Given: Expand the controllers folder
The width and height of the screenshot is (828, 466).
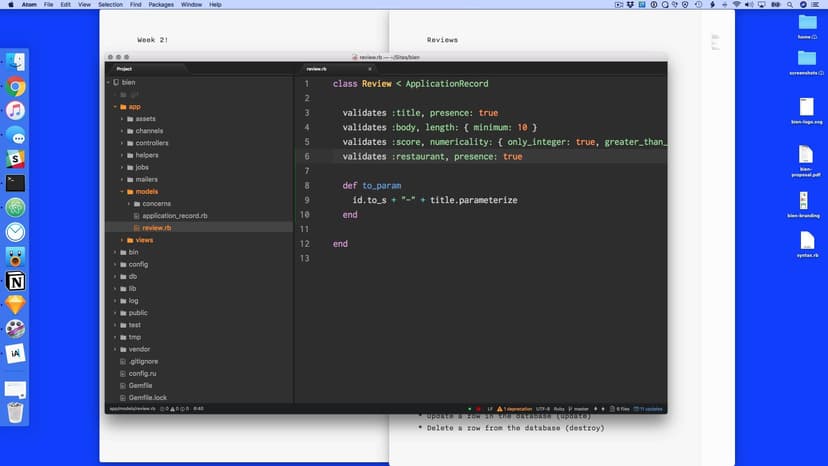Looking at the screenshot, I should (151, 143).
